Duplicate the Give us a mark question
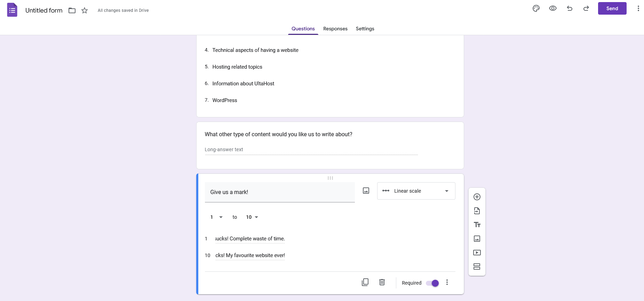 click(x=365, y=282)
